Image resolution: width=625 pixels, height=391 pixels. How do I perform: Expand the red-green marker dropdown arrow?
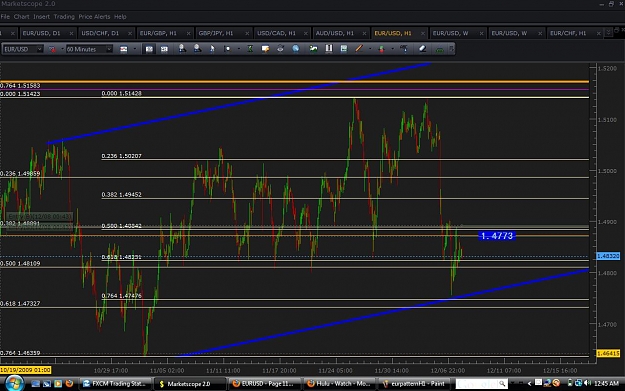click(393, 49)
